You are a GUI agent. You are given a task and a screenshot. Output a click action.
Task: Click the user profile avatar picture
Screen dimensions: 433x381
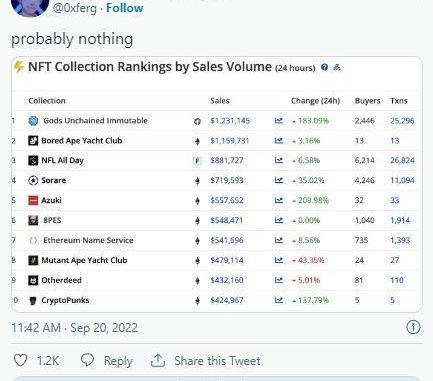tap(30, 7)
